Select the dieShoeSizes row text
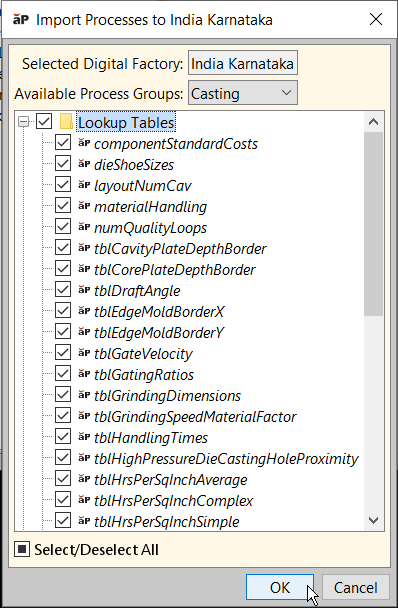Screen dimensions: 398x608 tap(134, 164)
